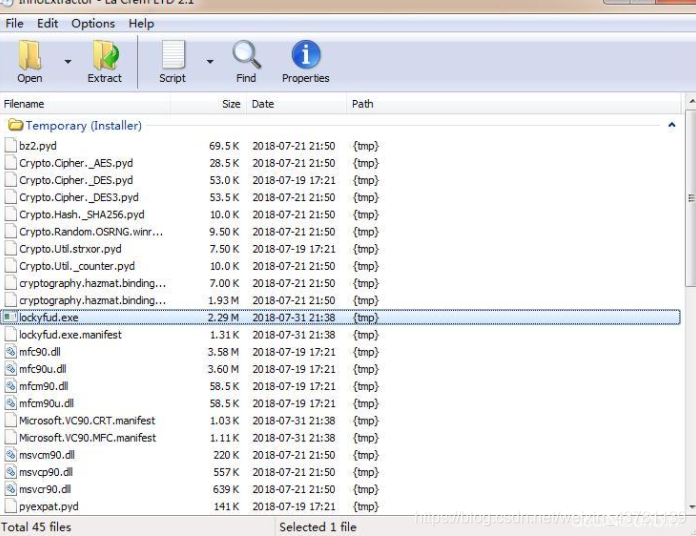This screenshot has height=536, width=696.
Task: Click the lockyfud.exe application icon
Action: point(11,317)
